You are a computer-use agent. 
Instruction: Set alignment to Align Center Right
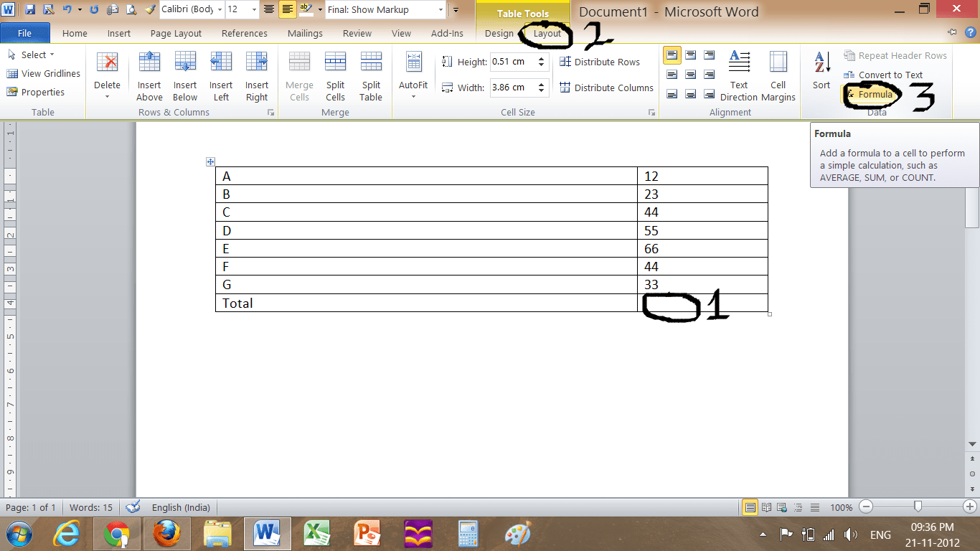tap(709, 74)
